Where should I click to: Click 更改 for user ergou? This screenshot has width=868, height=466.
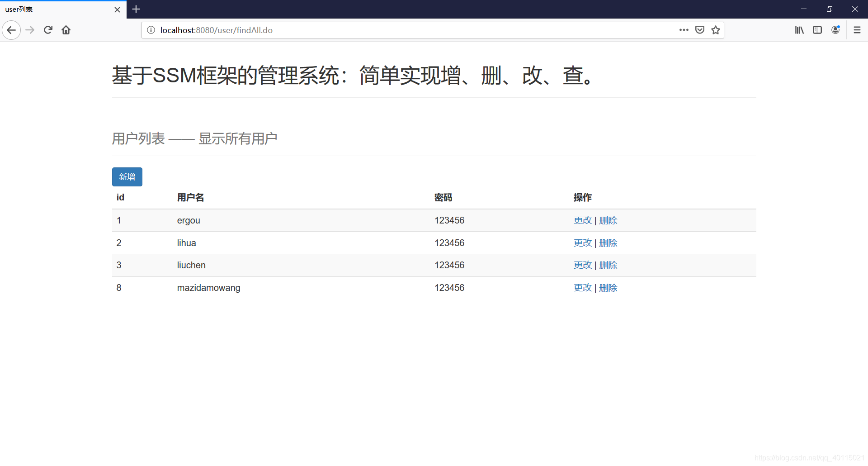(x=583, y=220)
